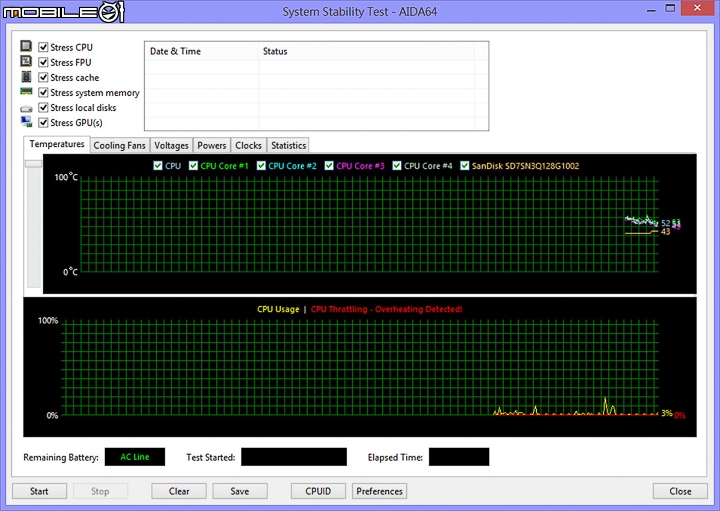Toggle the CPU Core #1 graph checkbox
Screen dimensions: 720x511
tap(193, 166)
